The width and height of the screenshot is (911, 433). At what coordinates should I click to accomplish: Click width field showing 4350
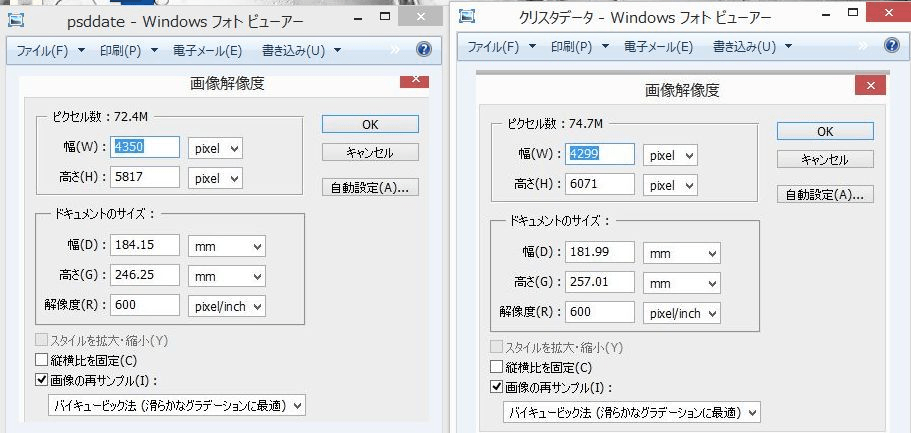(x=145, y=147)
